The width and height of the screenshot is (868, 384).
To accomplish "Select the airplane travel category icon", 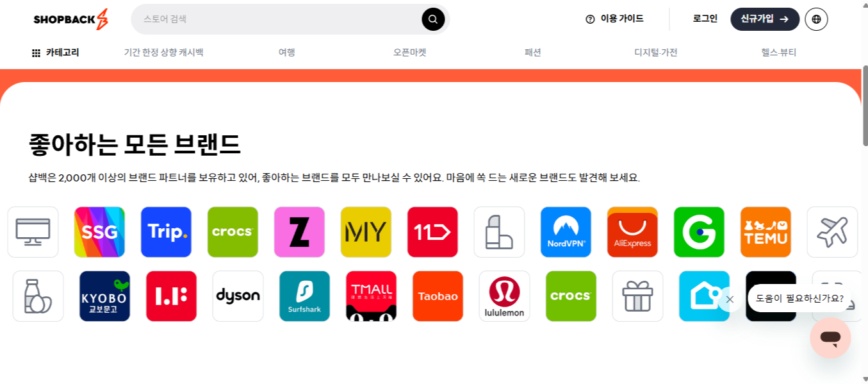I will click(832, 232).
